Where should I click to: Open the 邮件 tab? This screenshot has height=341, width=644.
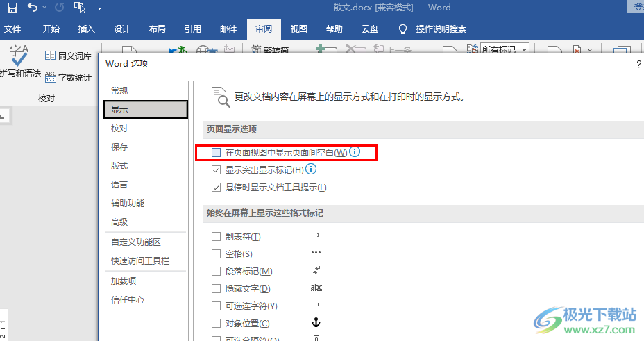[x=228, y=28]
